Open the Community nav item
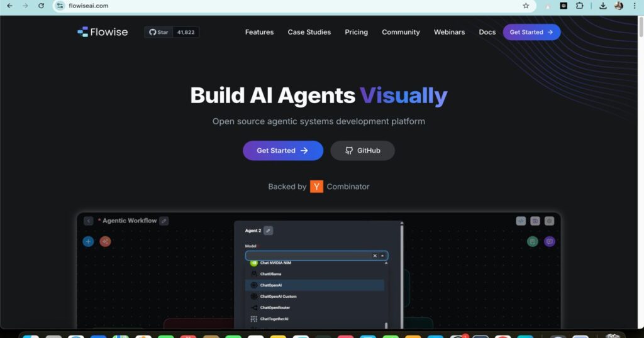Viewport: 644px width, 338px height. [x=401, y=32]
